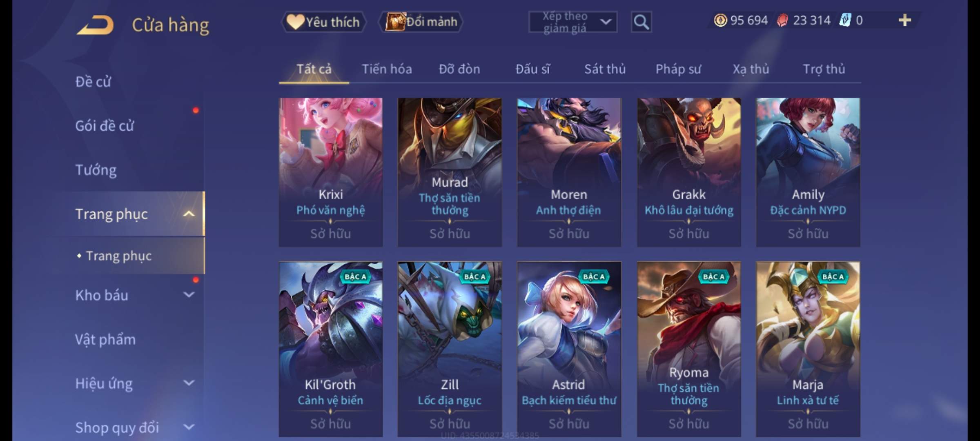
Task: Click the red ruby balance icon
Action: (x=782, y=20)
